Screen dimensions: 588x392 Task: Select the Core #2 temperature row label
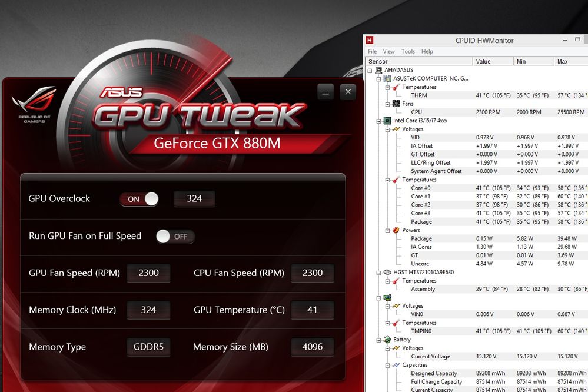coord(421,205)
